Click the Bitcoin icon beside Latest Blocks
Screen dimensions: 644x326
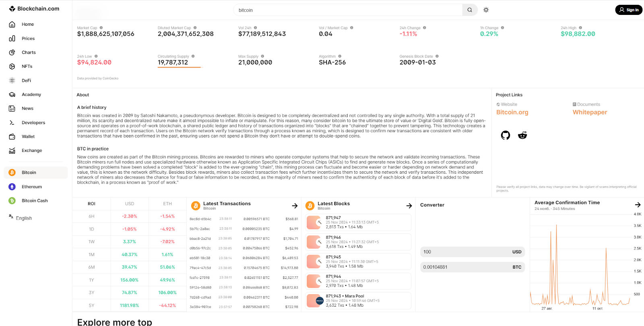coord(310,206)
